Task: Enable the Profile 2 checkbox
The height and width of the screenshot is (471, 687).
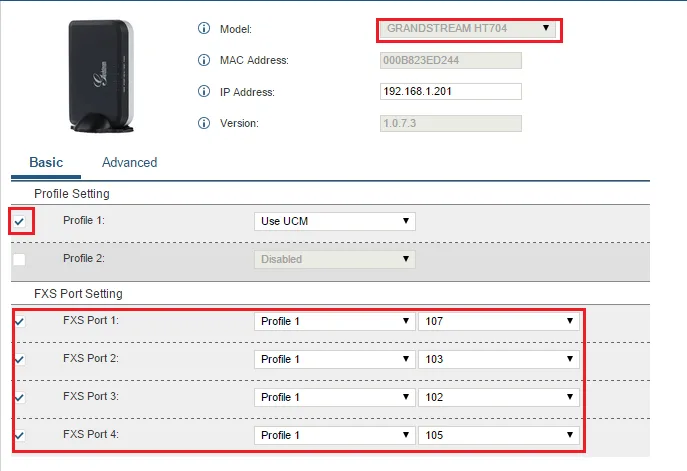Action: pos(20,259)
